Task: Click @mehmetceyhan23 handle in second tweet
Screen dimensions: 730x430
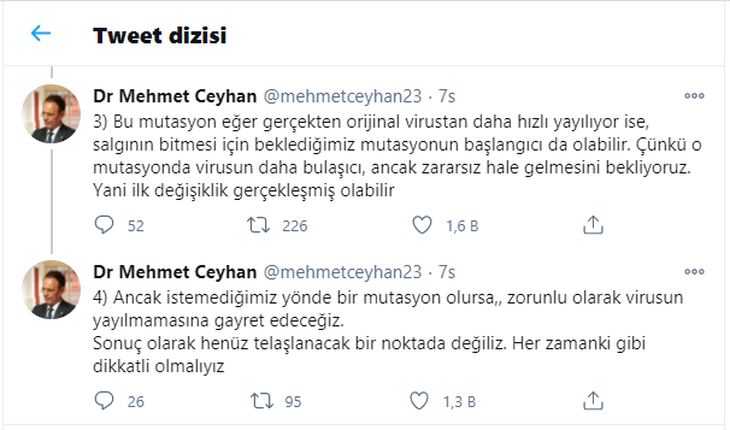Action: click(341, 271)
